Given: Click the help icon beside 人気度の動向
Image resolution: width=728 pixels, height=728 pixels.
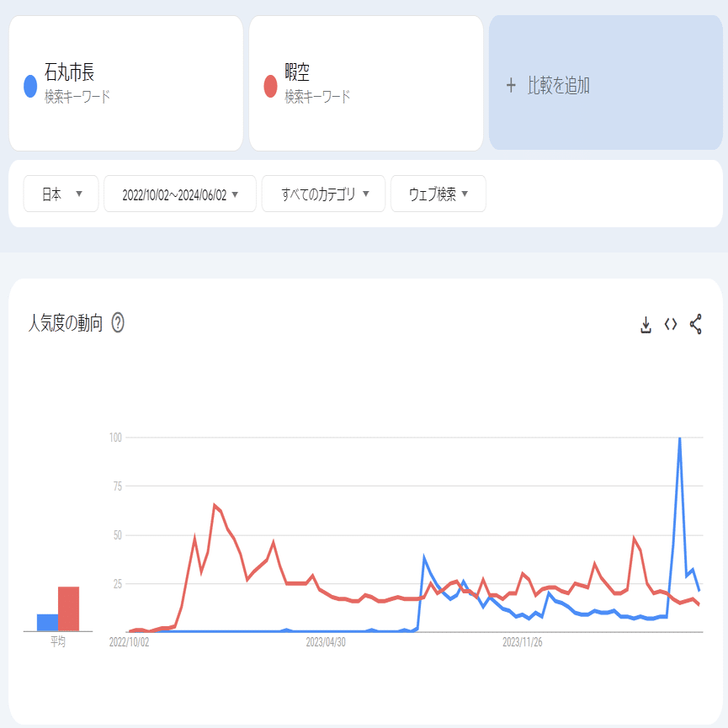Looking at the screenshot, I should pyautogui.click(x=118, y=322).
